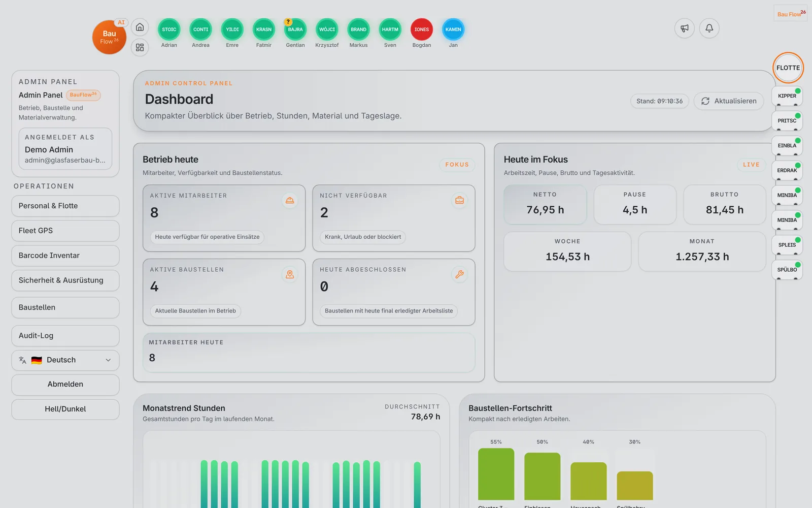Click the MONAT 1.257,33 h tile
Image resolution: width=812 pixels, height=508 pixels.
[x=702, y=251]
